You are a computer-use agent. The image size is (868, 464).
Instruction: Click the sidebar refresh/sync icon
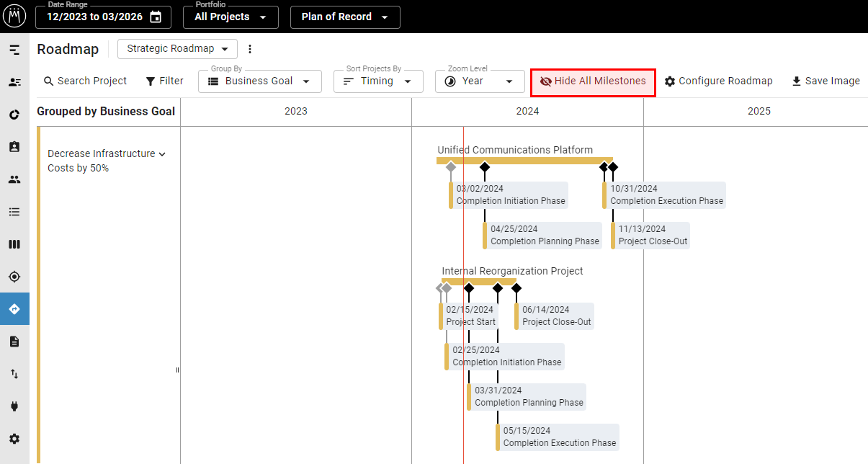[x=14, y=115]
